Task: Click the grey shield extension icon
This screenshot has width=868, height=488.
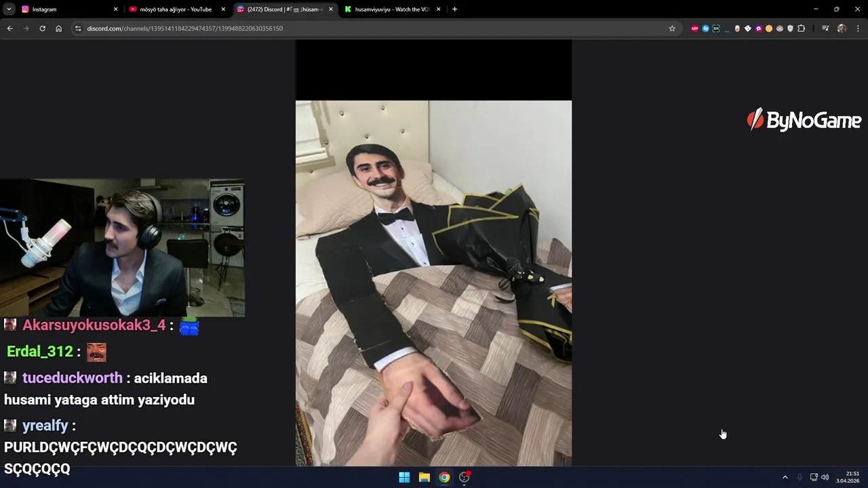Action: point(790,28)
